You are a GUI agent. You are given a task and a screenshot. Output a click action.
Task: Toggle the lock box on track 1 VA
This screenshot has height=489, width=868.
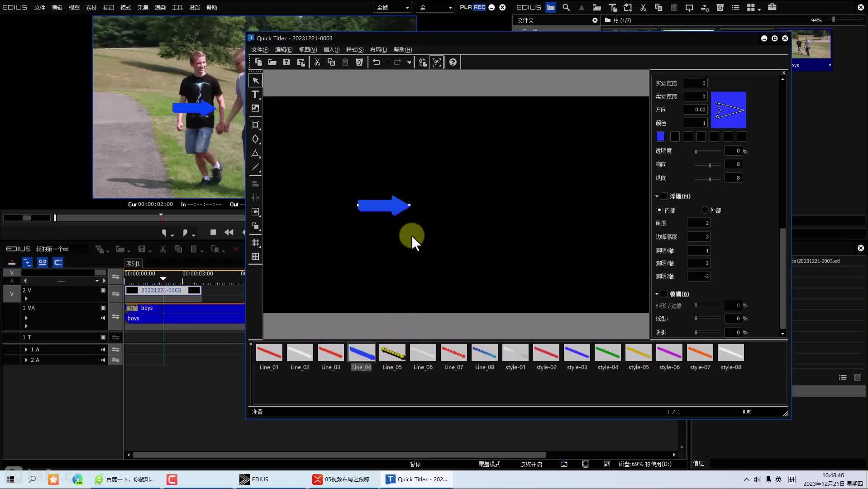click(103, 308)
